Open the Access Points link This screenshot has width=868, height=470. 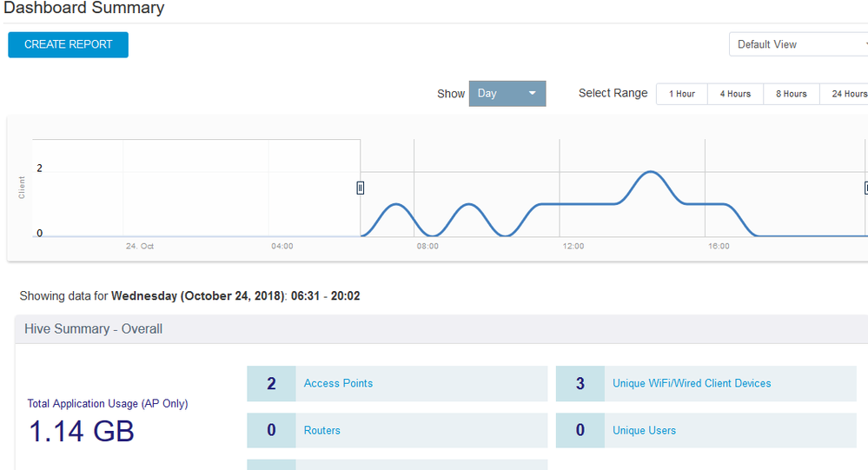pyautogui.click(x=338, y=383)
